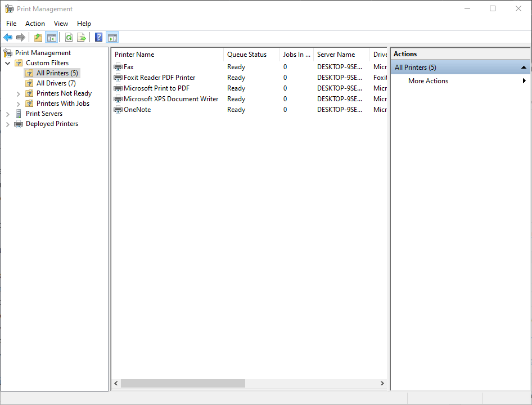The image size is (532, 405).
Task: Select Deployed Printers label in tree
Action: [52, 124]
